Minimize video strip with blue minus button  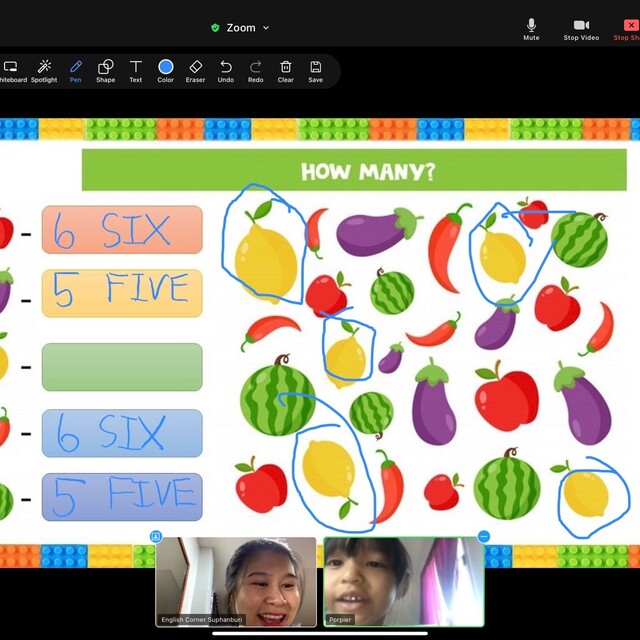(484, 537)
